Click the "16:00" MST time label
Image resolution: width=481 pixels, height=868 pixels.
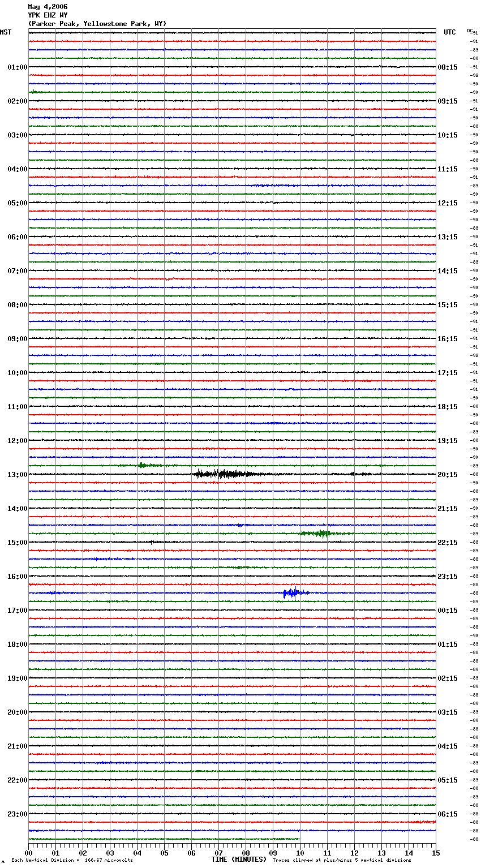click(18, 577)
